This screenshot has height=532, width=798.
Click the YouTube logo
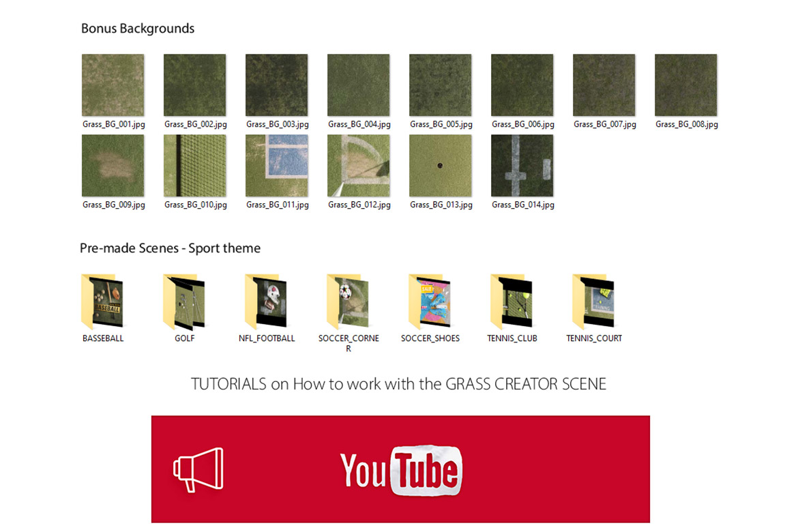point(401,471)
